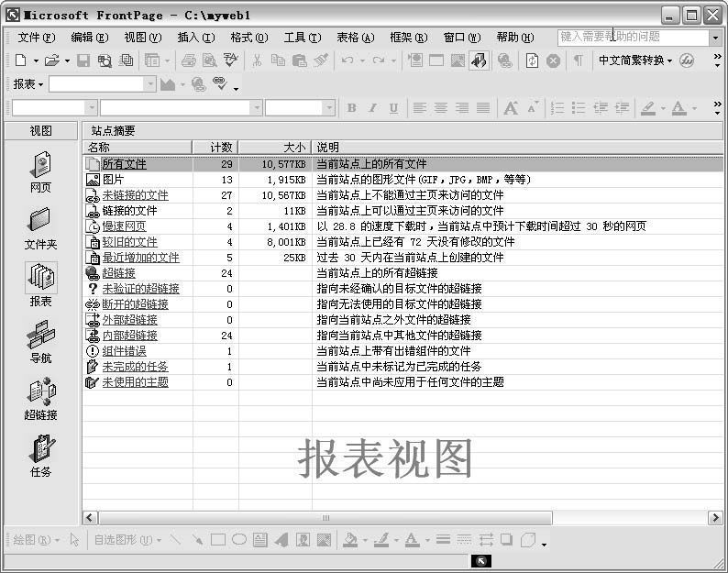
Task: Click the 大小 column header
Action: [x=275, y=148]
